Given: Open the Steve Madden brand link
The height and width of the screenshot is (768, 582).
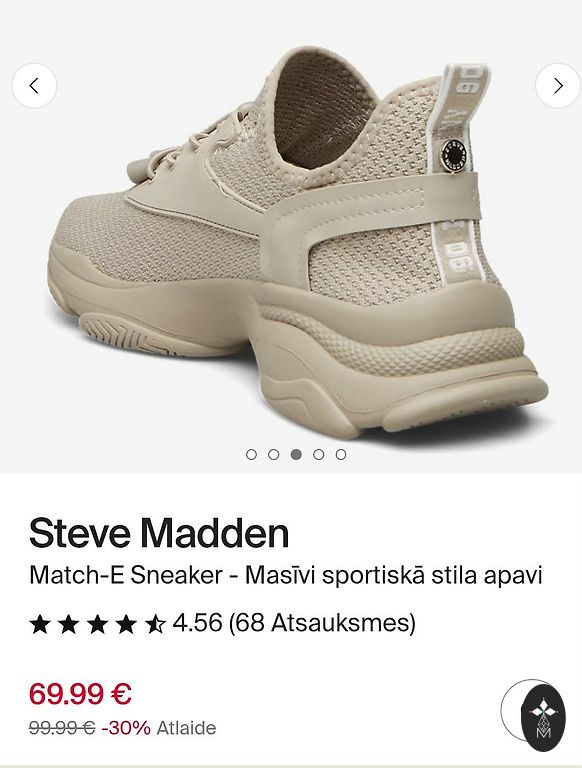Looking at the screenshot, I should pyautogui.click(x=159, y=533).
